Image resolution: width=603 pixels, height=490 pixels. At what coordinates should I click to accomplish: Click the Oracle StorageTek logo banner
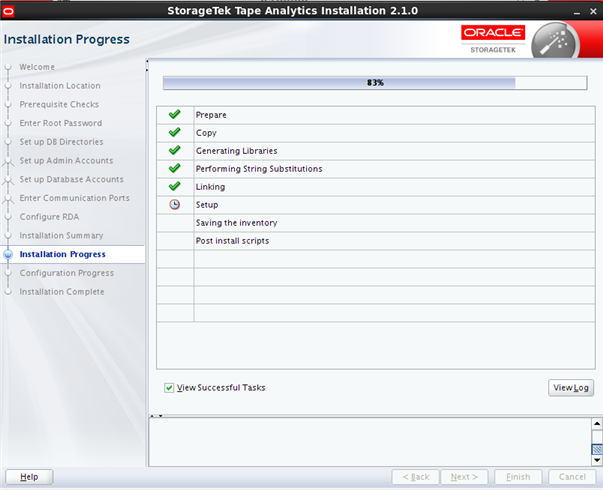[x=493, y=40]
